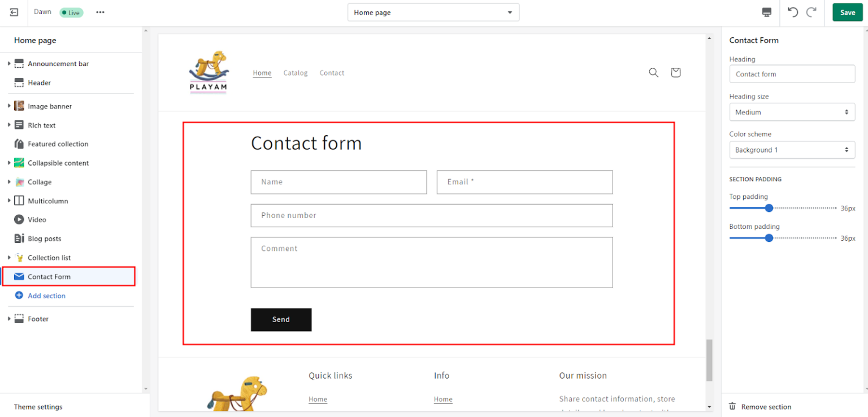
Task: Click the Save button
Action: pos(847,12)
